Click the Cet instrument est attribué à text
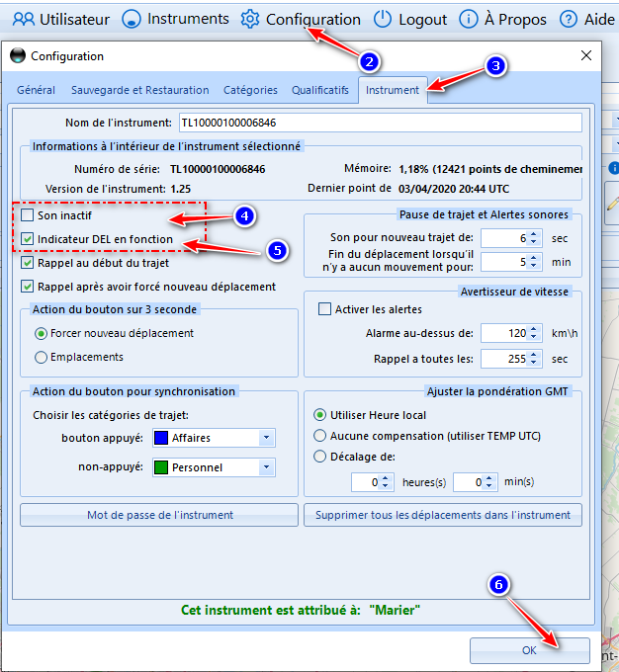Image resolution: width=619 pixels, height=672 pixels. point(271,610)
